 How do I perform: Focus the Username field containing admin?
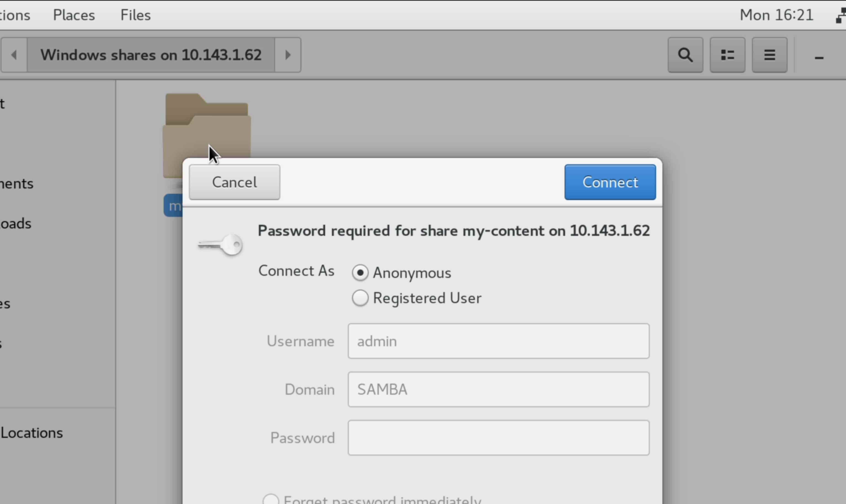[x=498, y=341]
